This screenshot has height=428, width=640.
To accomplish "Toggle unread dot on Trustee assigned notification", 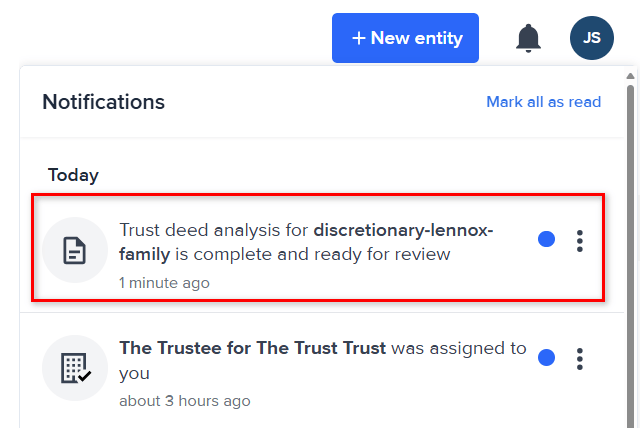I will point(546,357).
